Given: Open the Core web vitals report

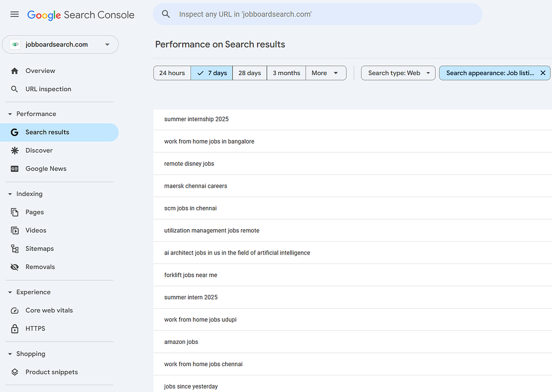Looking at the screenshot, I should coord(59,310).
